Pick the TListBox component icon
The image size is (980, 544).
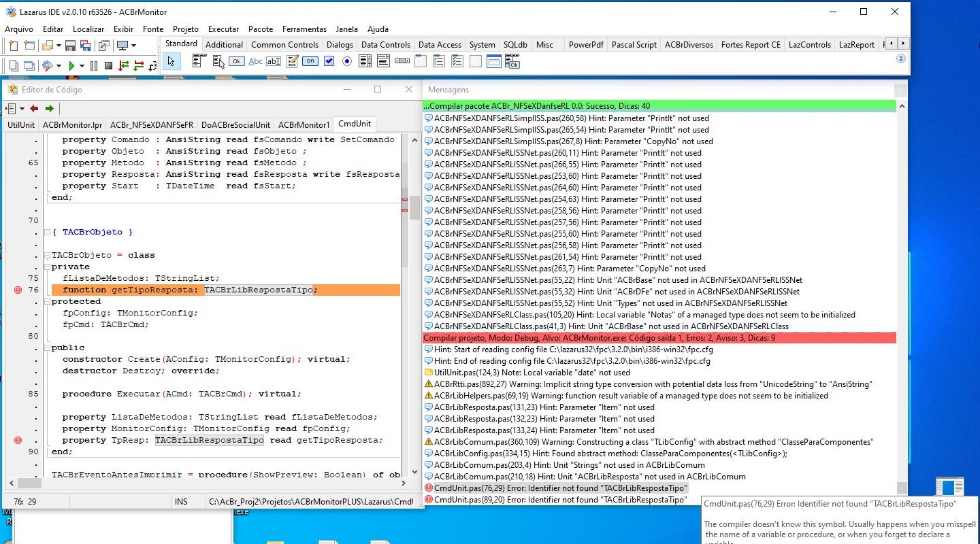click(x=365, y=61)
